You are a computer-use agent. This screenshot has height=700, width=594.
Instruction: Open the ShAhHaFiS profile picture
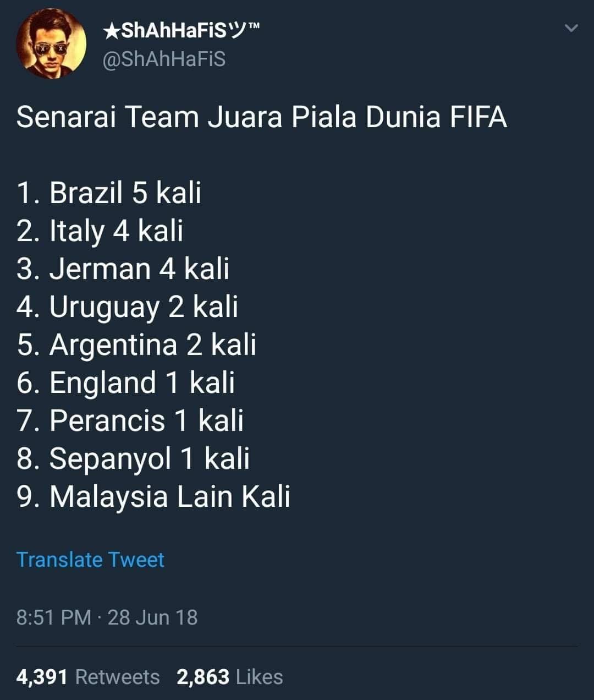point(51,44)
